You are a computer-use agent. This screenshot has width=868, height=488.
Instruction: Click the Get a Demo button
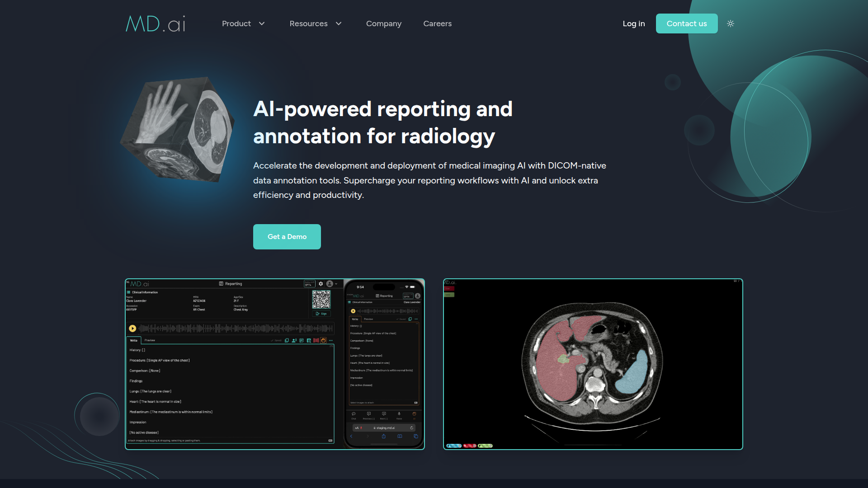coord(287,237)
